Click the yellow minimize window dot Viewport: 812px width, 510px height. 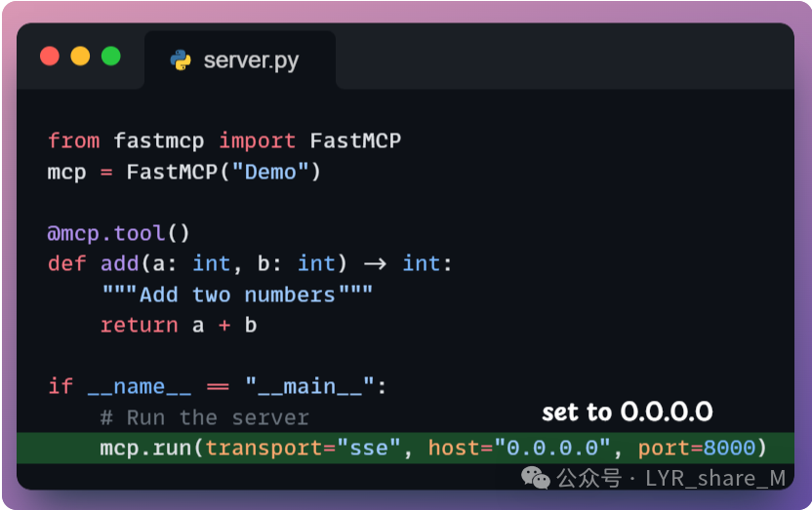tap(80, 56)
